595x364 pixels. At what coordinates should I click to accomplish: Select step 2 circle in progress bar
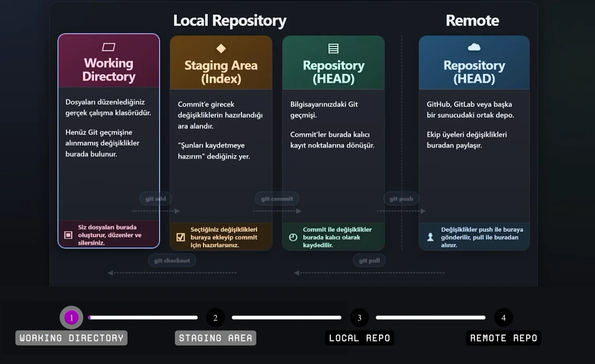coord(215,318)
